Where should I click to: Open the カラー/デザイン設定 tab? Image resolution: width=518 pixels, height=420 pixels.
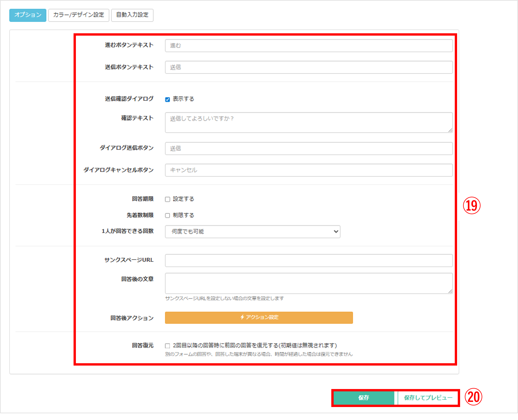coord(79,15)
